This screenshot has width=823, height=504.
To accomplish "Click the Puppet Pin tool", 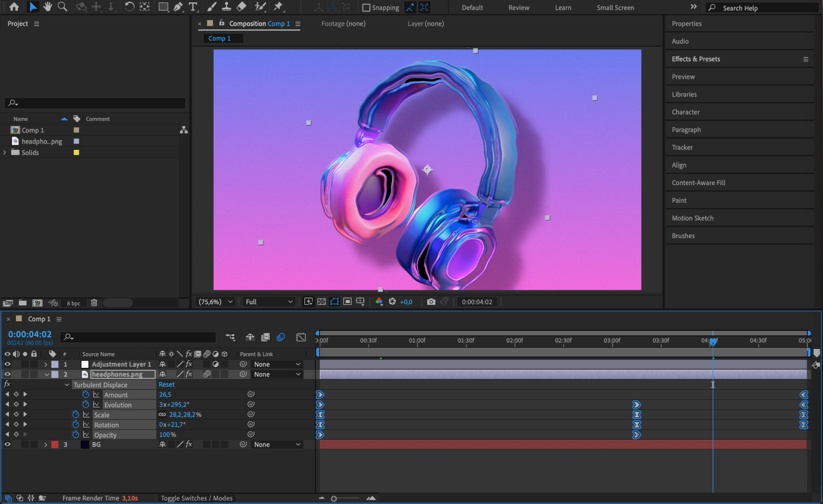I will 278,7.
